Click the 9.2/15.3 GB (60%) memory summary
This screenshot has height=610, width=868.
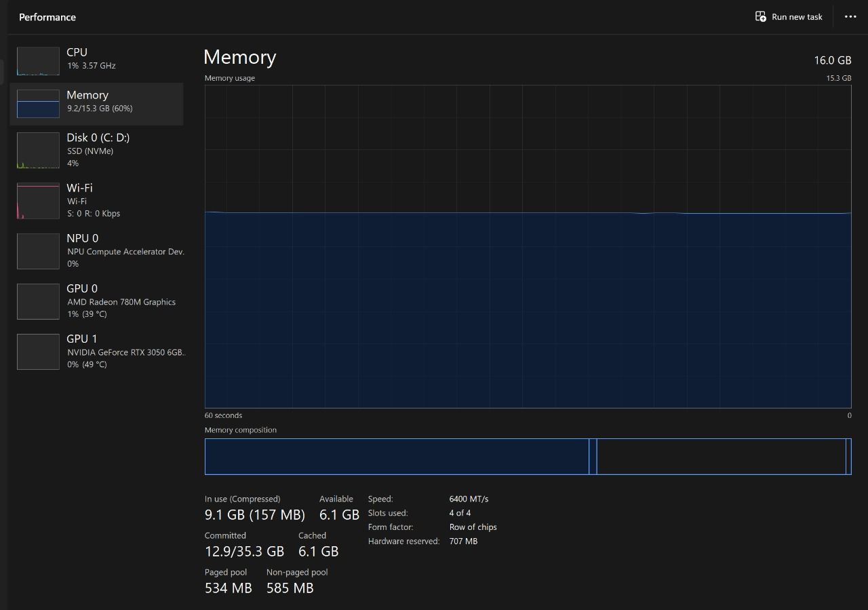(100, 109)
